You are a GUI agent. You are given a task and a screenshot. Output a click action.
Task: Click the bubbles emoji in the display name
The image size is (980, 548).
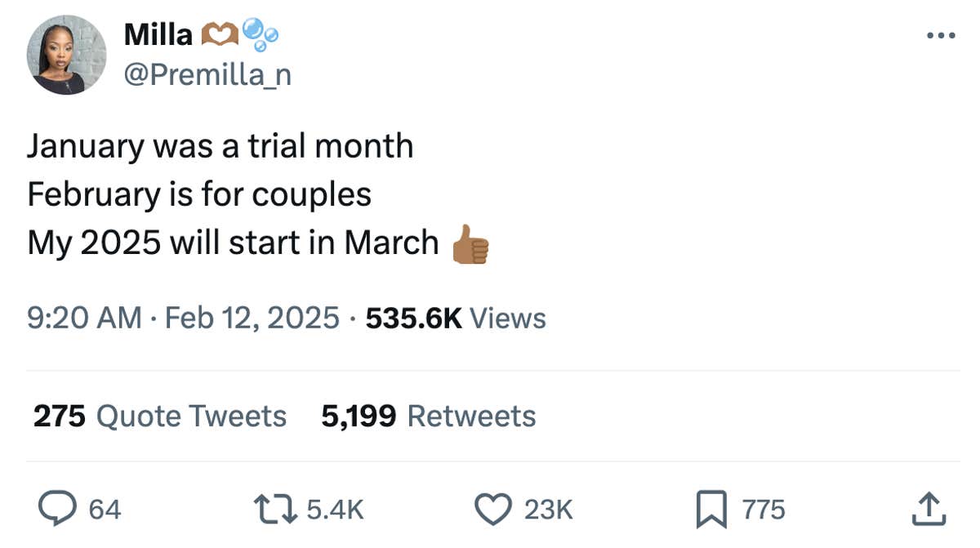pyautogui.click(x=261, y=34)
